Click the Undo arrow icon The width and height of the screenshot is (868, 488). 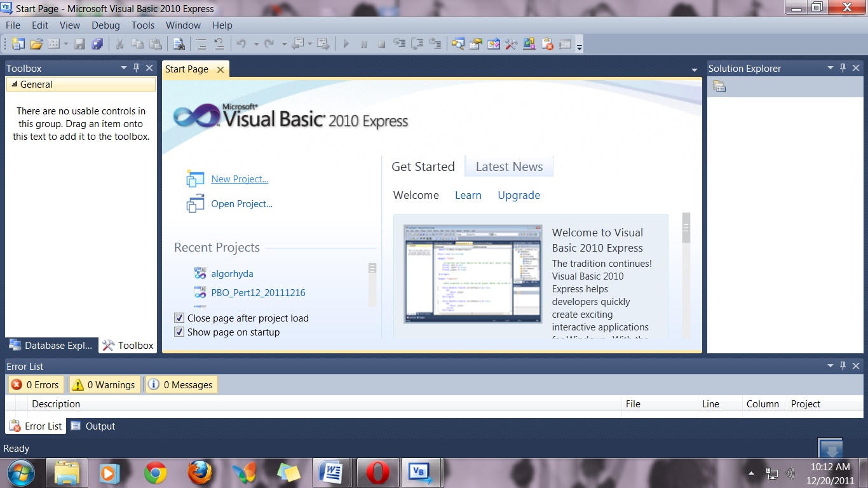point(241,44)
